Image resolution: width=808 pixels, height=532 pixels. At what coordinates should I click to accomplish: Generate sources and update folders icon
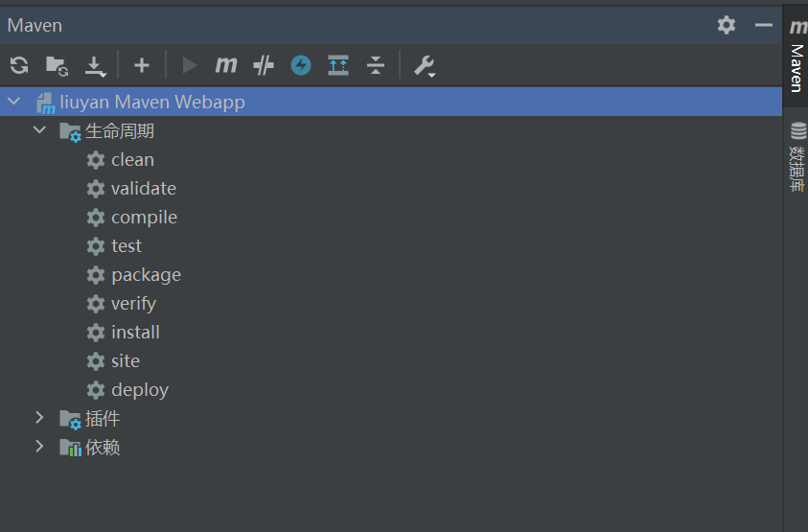[x=57, y=66]
